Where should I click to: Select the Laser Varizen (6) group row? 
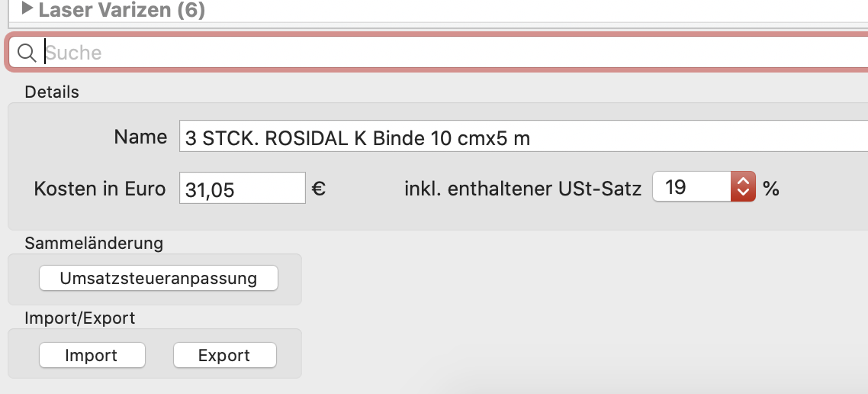[x=439, y=10]
